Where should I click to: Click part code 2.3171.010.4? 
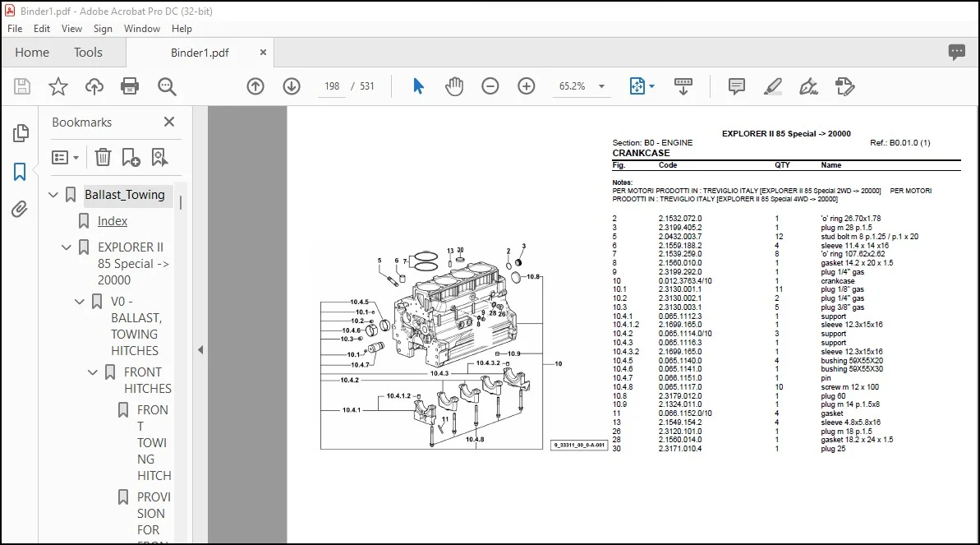(x=680, y=449)
